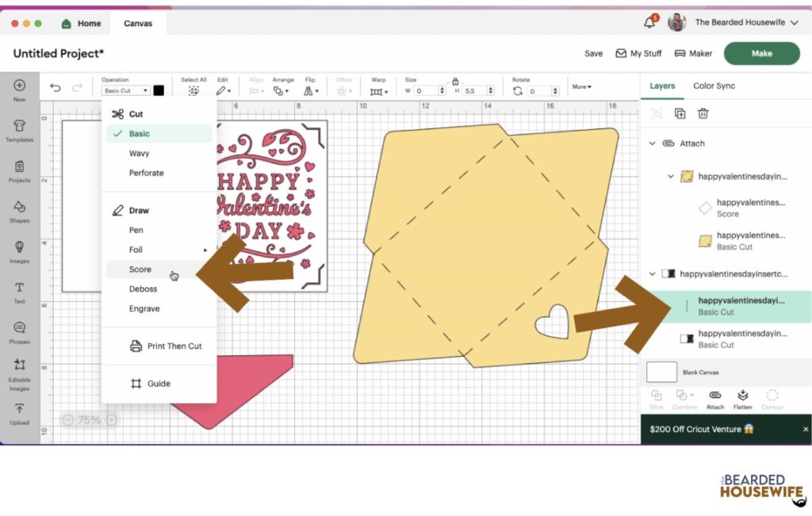The height and width of the screenshot is (516, 812).
Task: Zoom out using the minus button
Action: (x=67, y=420)
